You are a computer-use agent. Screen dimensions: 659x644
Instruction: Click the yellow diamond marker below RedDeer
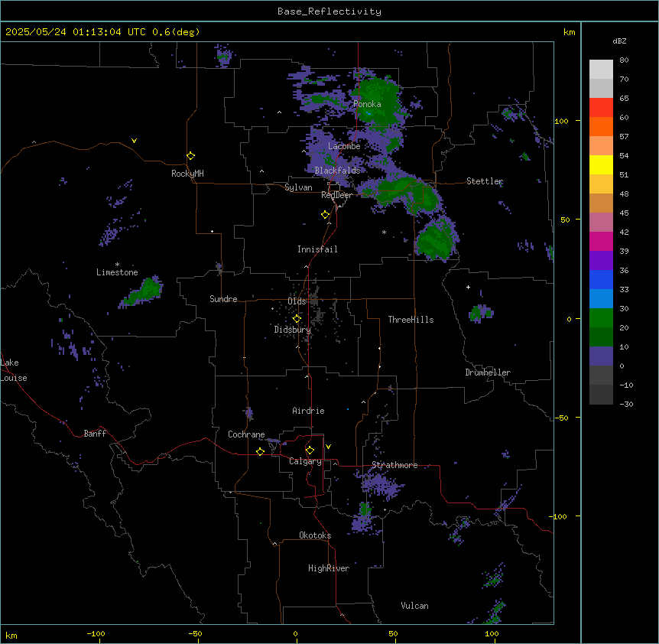[326, 215]
